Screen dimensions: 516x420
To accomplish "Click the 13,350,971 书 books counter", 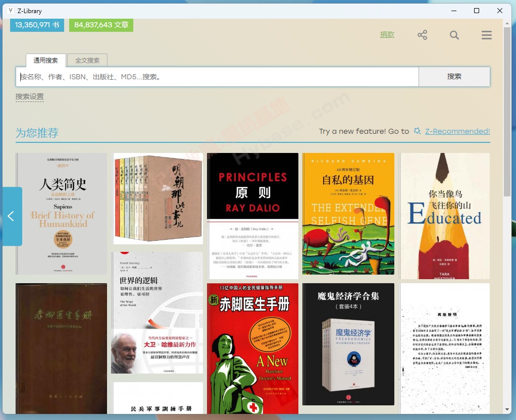I will point(37,25).
